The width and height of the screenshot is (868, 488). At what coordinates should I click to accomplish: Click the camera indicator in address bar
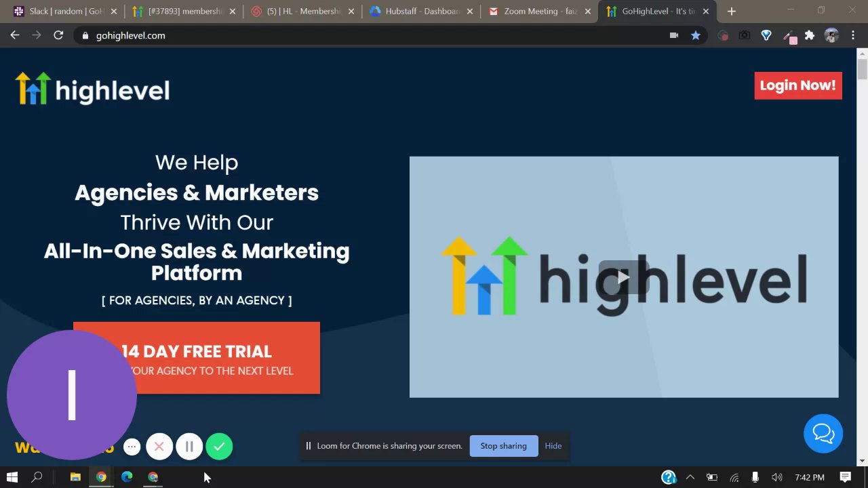(x=674, y=35)
